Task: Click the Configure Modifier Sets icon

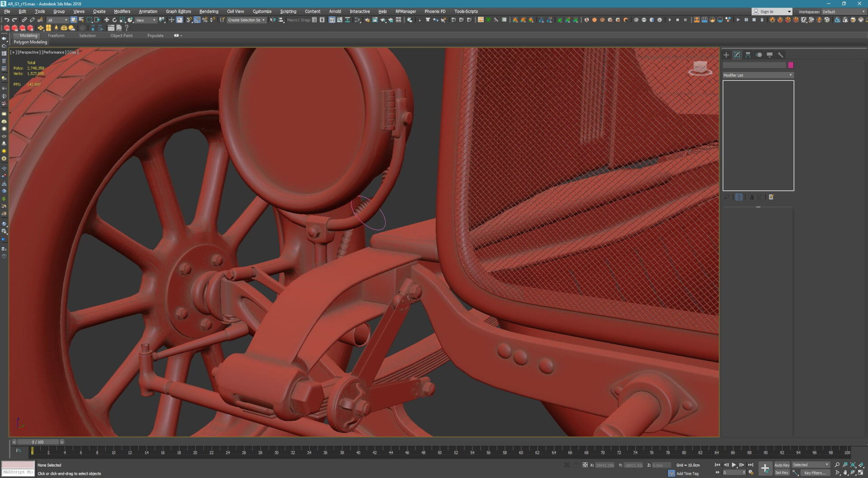Action: point(771,197)
